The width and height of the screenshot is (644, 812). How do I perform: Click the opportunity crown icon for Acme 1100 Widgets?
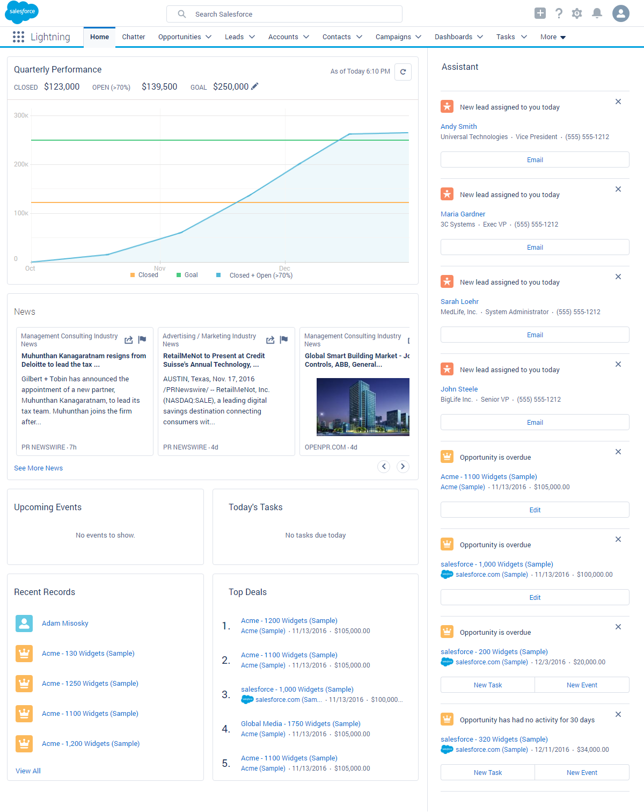pos(447,456)
